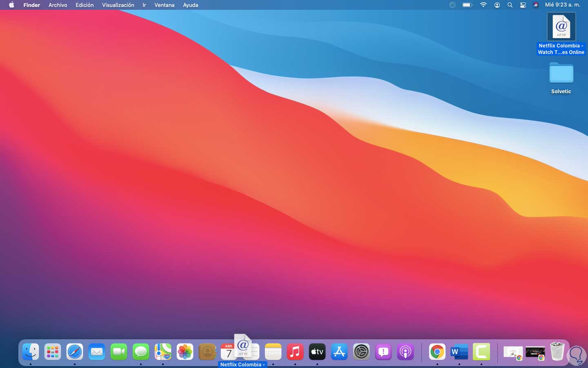This screenshot has width=588, height=368.
Task: Open Control Center in the menu bar
Action: tap(523, 5)
